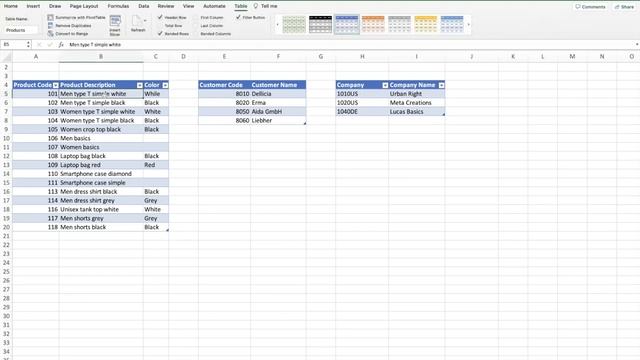
Task: Switch to the Review tab
Action: point(166,6)
